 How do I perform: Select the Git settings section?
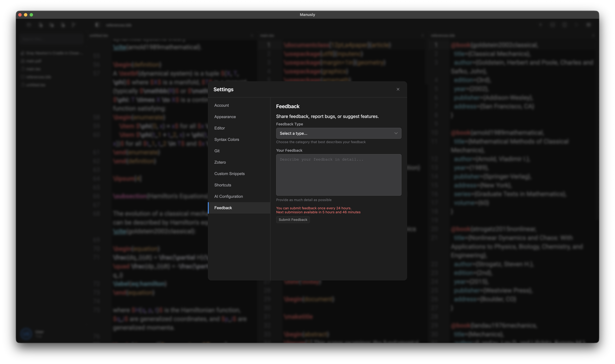click(217, 151)
